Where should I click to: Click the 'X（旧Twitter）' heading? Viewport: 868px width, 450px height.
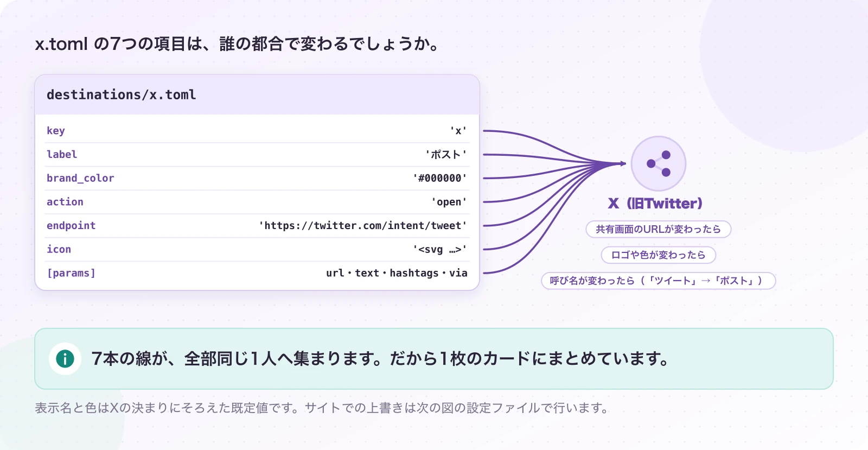point(655,204)
